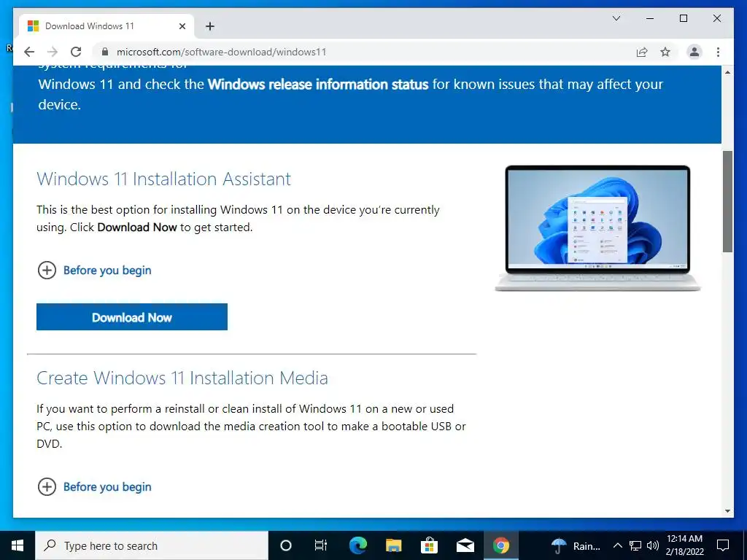Open the rain weather widget
Screen dimensions: 747x560
click(576, 545)
